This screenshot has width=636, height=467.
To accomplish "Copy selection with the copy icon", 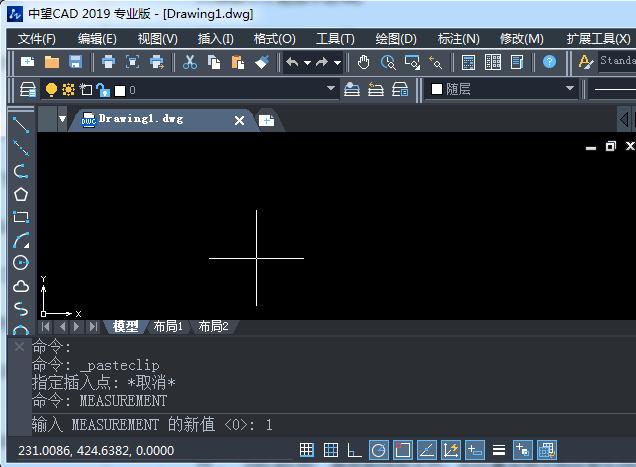I will point(214,62).
